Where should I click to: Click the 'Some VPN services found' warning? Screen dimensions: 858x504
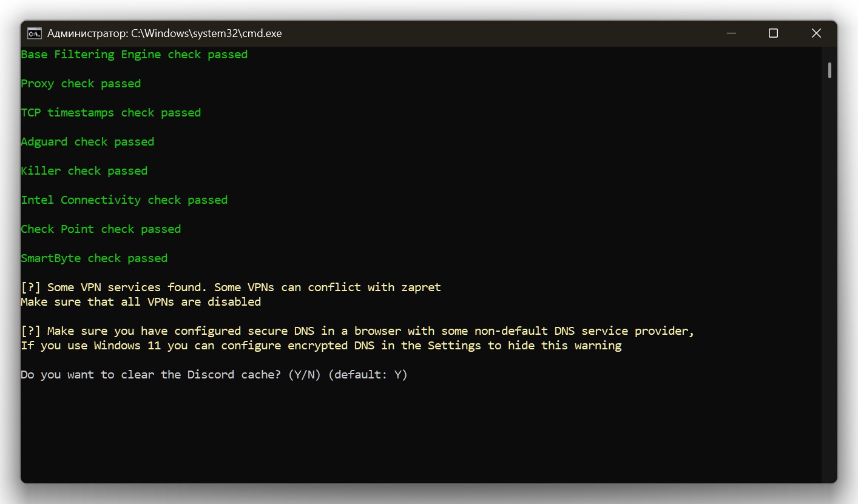[231, 287]
